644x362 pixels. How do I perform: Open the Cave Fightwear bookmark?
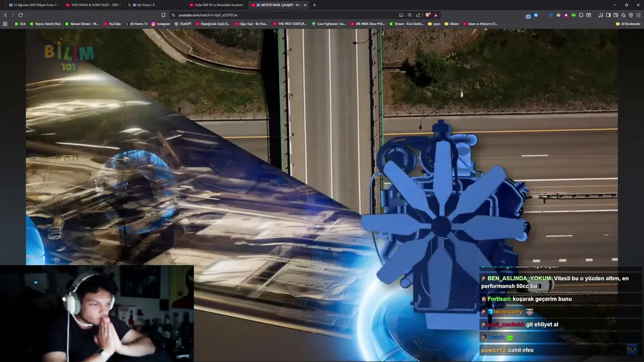click(329, 24)
